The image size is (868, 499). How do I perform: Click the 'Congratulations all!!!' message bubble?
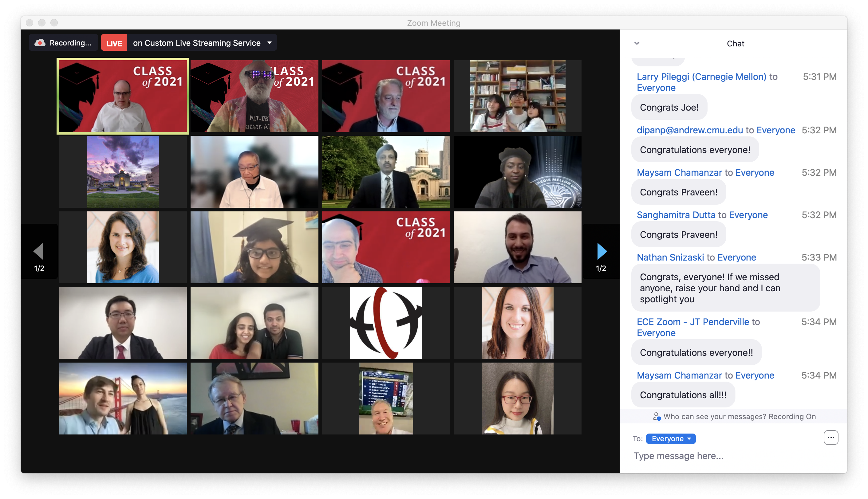(683, 395)
